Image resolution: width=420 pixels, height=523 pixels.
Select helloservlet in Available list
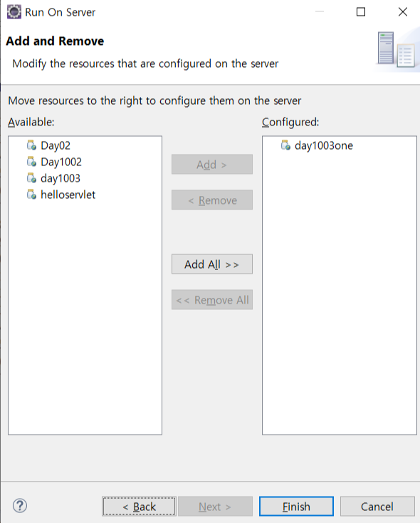tap(68, 195)
